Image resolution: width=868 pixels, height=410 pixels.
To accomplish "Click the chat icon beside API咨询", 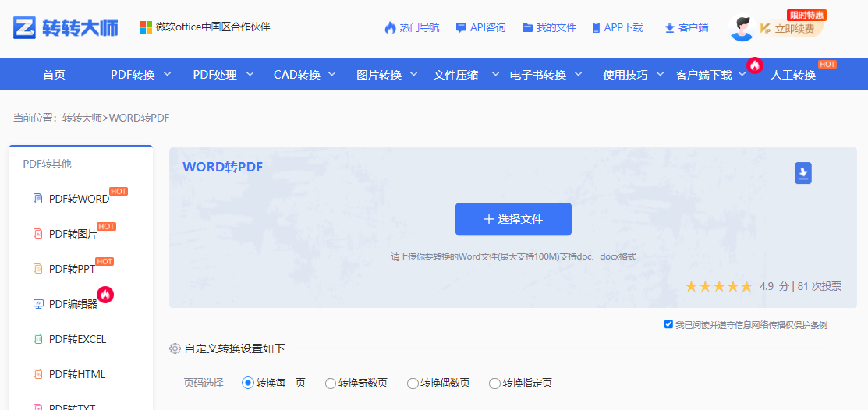I will tap(461, 27).
